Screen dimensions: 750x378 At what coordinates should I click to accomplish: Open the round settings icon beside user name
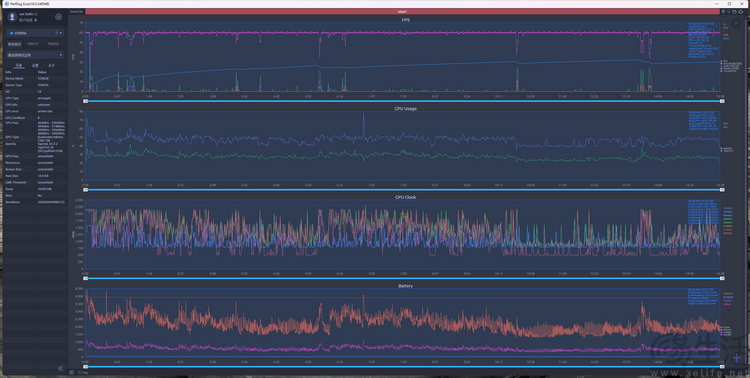point(58,17)
